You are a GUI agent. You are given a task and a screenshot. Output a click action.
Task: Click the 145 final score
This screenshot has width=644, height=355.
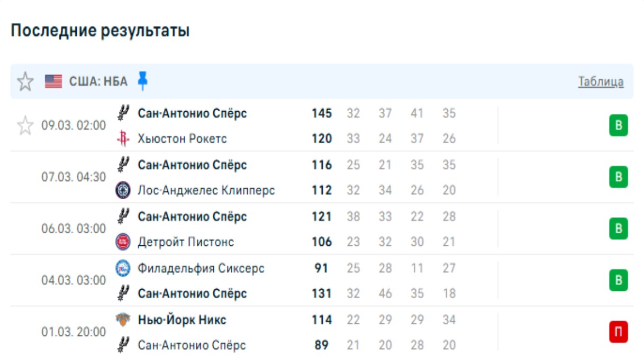[x=322, y=113]
